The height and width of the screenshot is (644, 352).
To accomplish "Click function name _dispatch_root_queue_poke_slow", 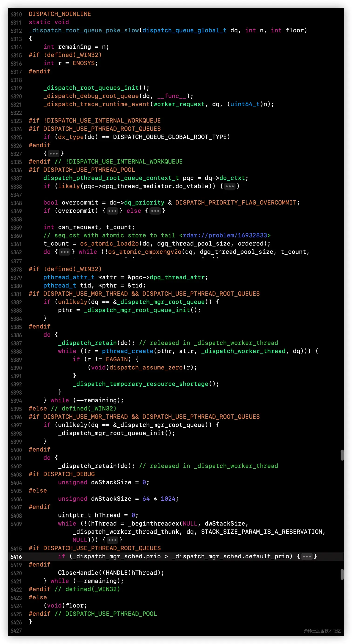I will (x=84, y=30).
